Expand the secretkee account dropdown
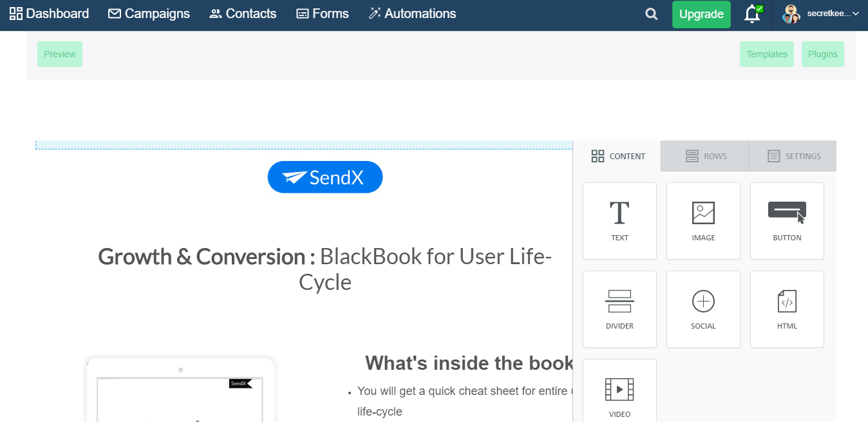Viewport: 868px width, 422px height. tap(833, 14)
